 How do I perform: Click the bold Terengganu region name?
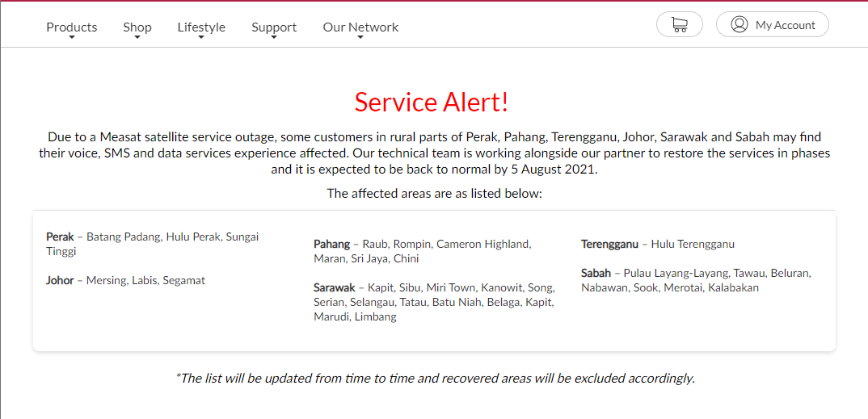pyautogui.click(x=609, y=244)
